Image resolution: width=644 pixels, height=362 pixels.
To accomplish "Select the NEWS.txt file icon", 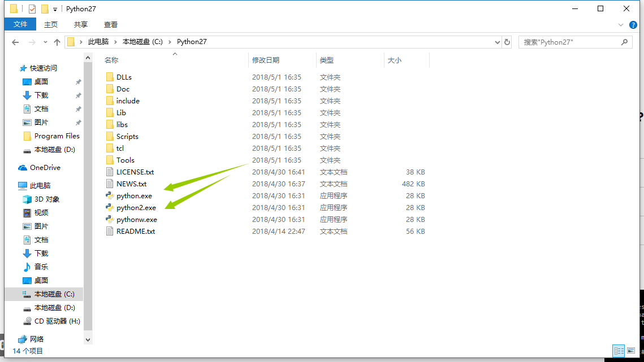I will pyautogui.click(x=110, y=184).
